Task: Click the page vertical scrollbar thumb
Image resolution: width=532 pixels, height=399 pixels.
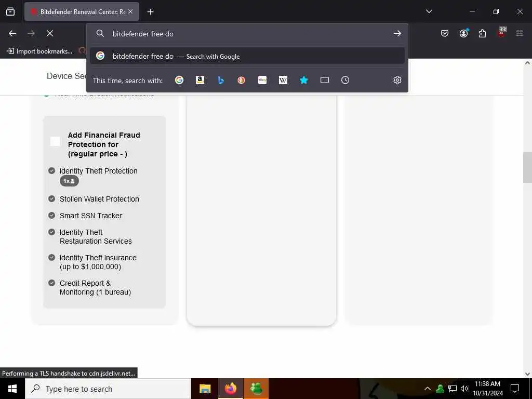Action: pos(527,168)
